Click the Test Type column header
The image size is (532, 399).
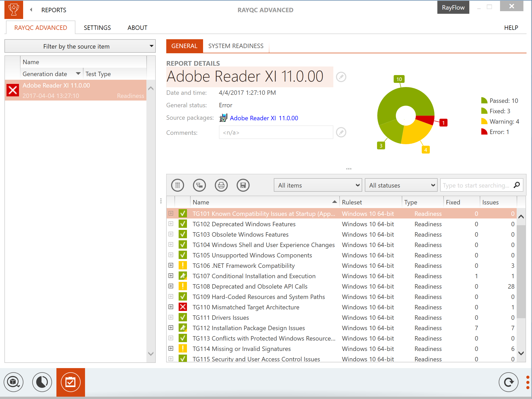[114, 74]
